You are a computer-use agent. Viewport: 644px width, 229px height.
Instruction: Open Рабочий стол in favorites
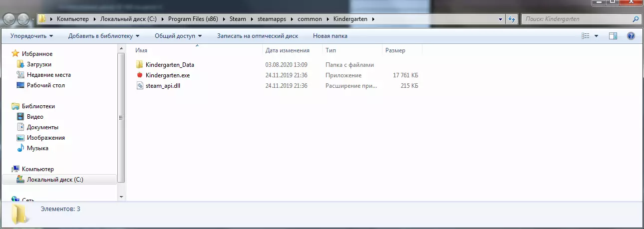tap(46, 85)
